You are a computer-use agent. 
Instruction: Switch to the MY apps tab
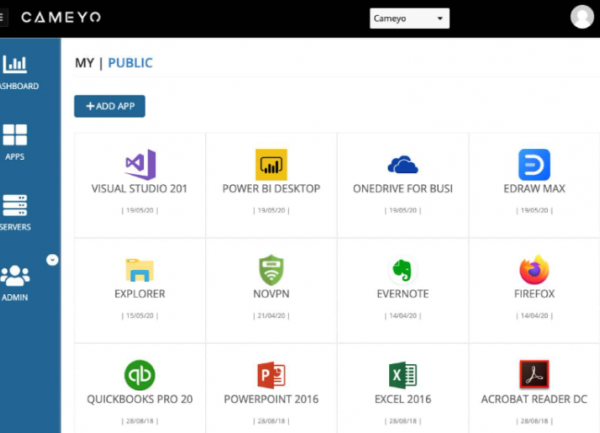[85, 63]
